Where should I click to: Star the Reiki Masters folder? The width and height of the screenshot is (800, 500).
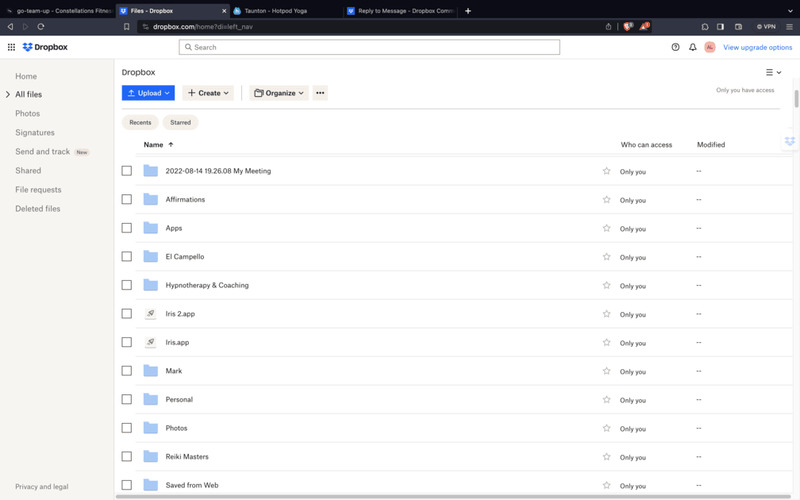point(606,457)
